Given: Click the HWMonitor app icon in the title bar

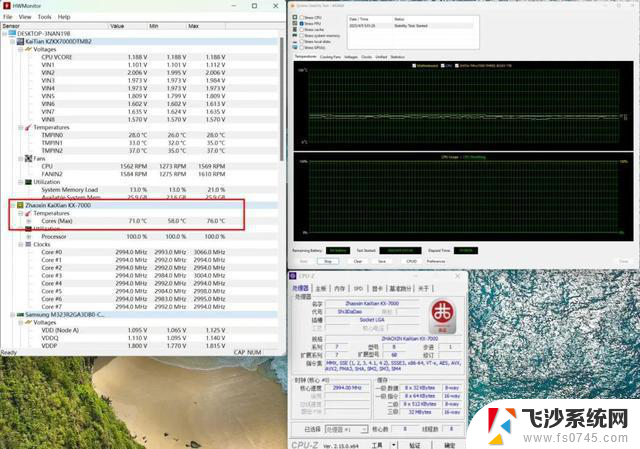Looking at the screenshot, I should click(7, 6).
